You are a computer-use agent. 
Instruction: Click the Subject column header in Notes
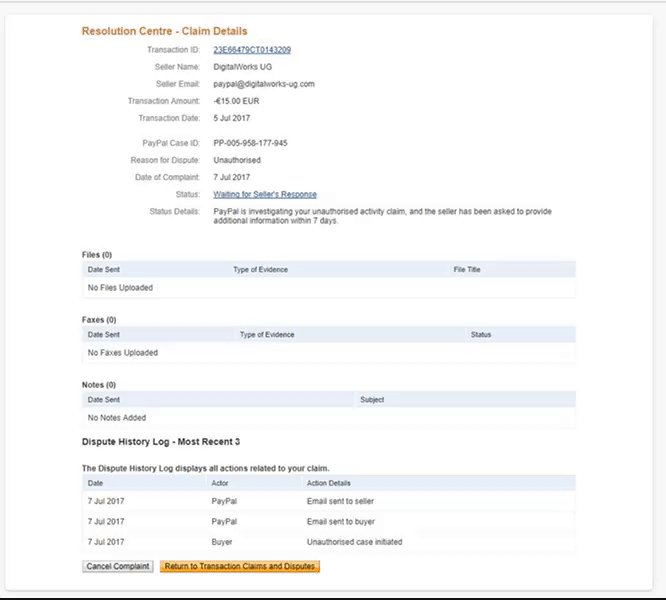[x=372, y=400]
